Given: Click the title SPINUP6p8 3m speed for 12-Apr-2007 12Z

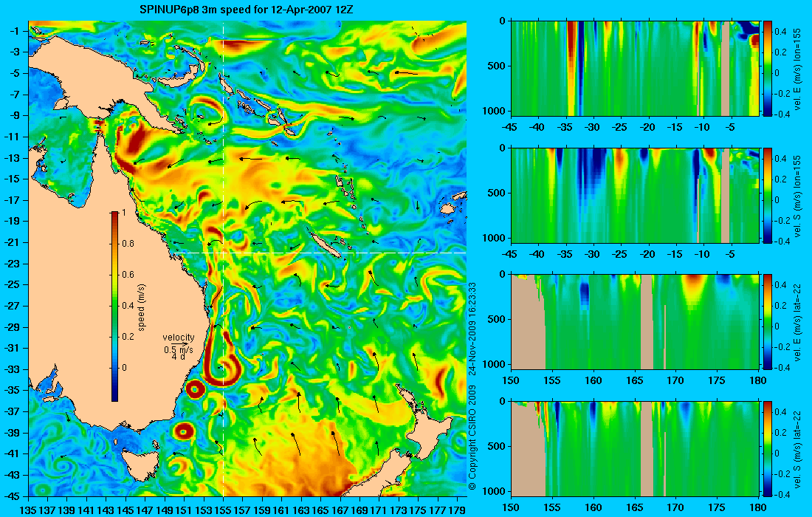Looking at the screenshot, I should tap(246, 10).
